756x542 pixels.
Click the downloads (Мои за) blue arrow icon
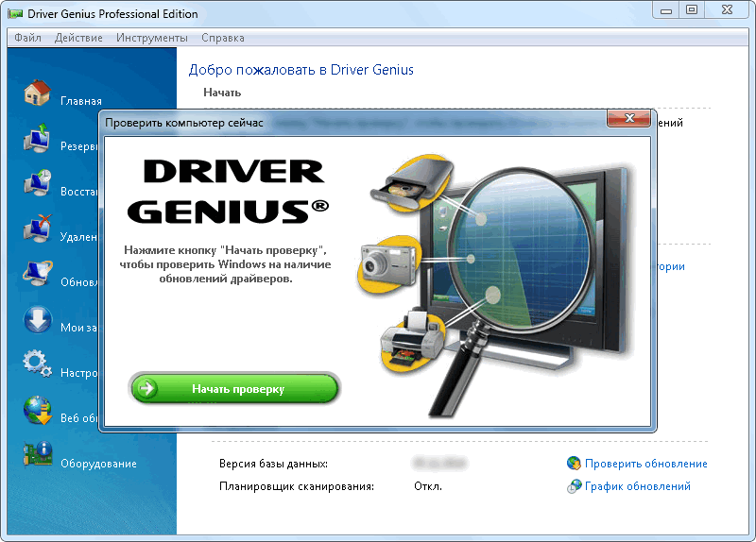pyautogui.click(x=38, y=319)
